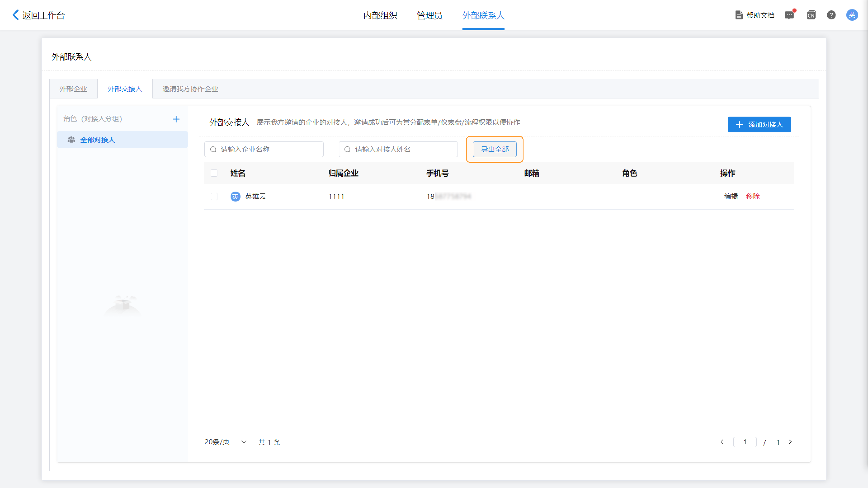Click the CN language switch icon
868x488 pixels.
point(811,15)
